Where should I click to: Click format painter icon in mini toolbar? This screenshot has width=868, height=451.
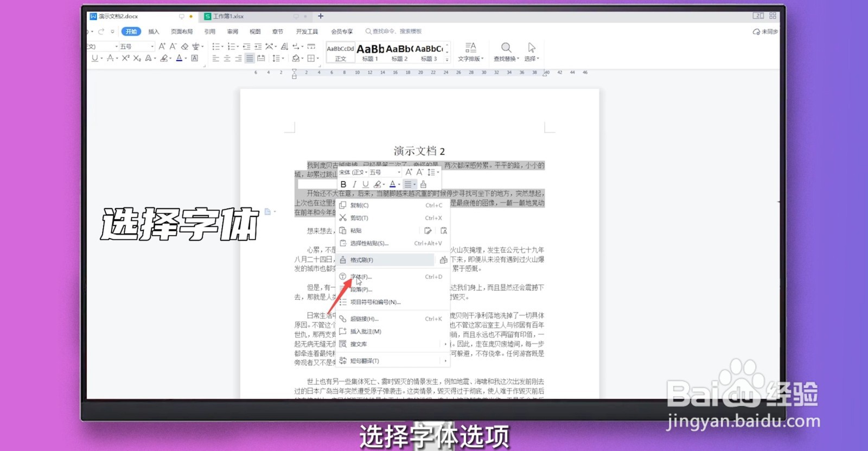click(423, 185)
